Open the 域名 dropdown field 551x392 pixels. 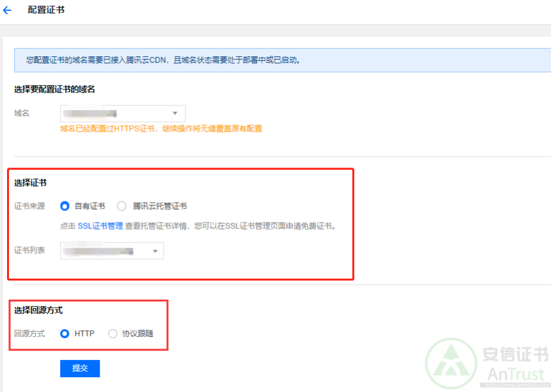point(115,113)
